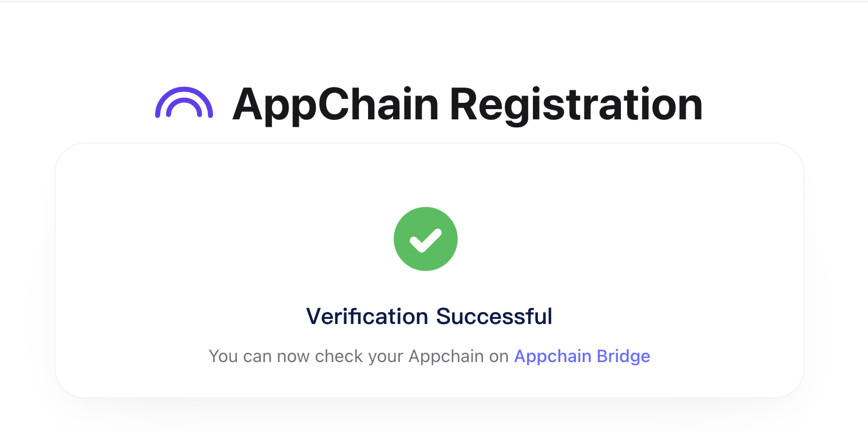Click the gray instruction text on the card
Viewport: 868px width, 432px height.
358,356
